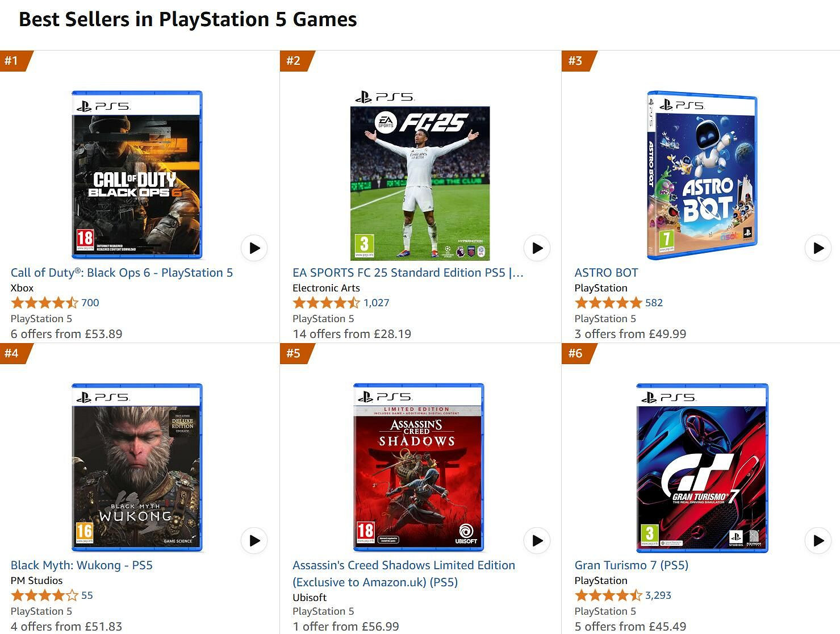The width and height of the screenshot is (840, 634).
Task: Play the EA SPORTS FC 25 video
Action: point(536,248)
